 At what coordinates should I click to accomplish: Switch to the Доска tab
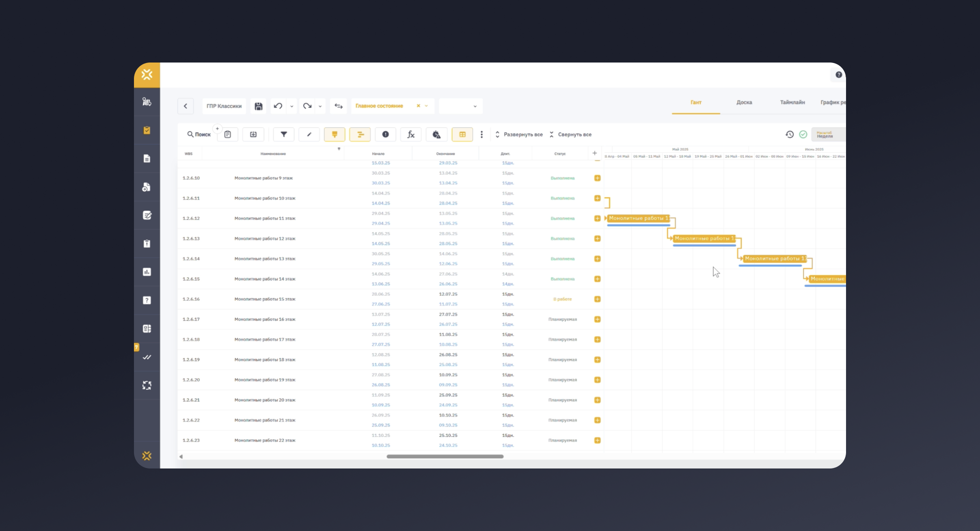744,102
